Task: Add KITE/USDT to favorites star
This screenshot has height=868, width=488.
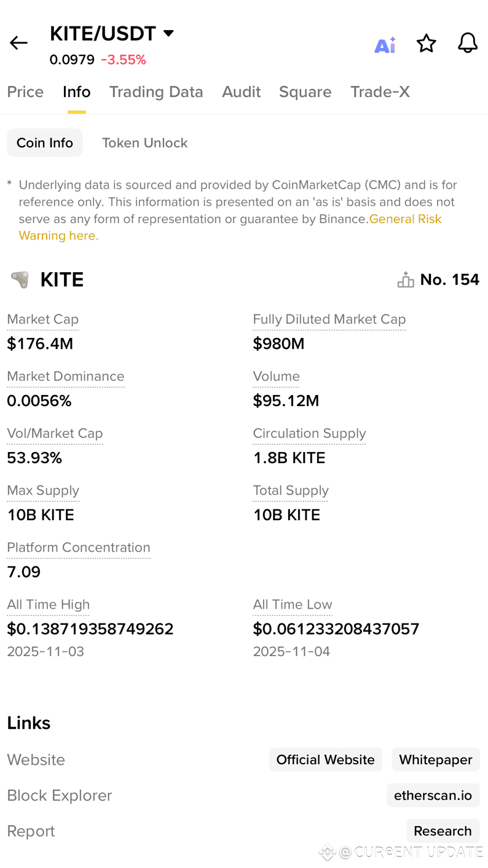Action: coord(426,44)
